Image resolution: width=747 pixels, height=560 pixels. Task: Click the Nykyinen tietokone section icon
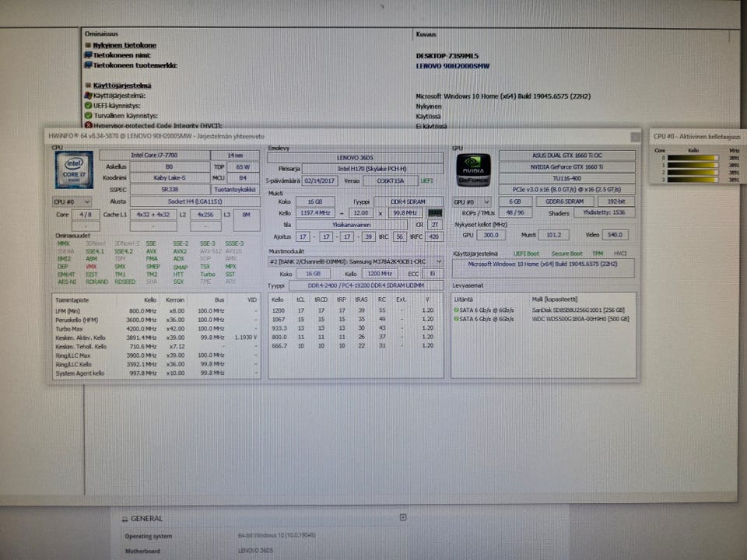click(x=88, y=45)
